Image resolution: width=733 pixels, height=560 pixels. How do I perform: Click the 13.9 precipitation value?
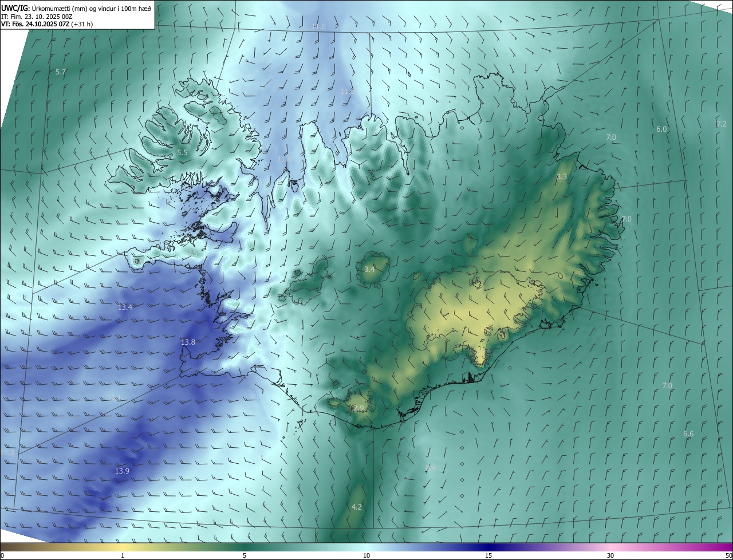(x=122, y=471)
